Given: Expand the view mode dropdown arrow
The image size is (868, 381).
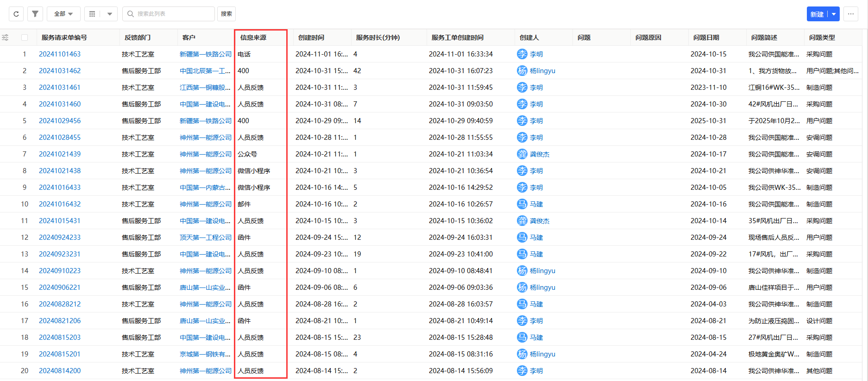Looking at the screenshot, I should point(110,14).
